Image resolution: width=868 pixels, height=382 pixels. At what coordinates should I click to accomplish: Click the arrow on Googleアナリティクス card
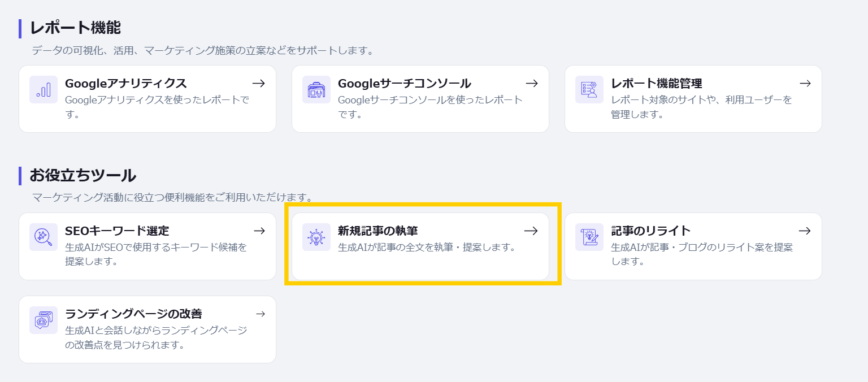259,84
